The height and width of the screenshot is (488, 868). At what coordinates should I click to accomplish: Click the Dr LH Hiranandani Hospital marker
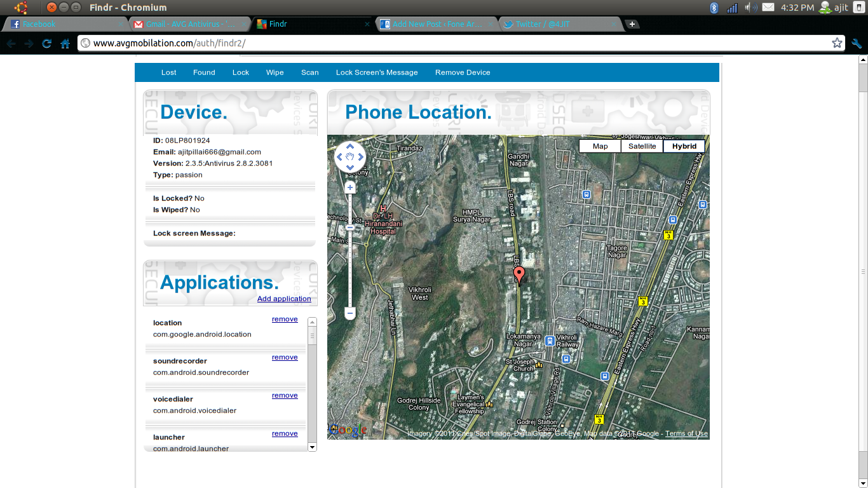tap(383, 208)
